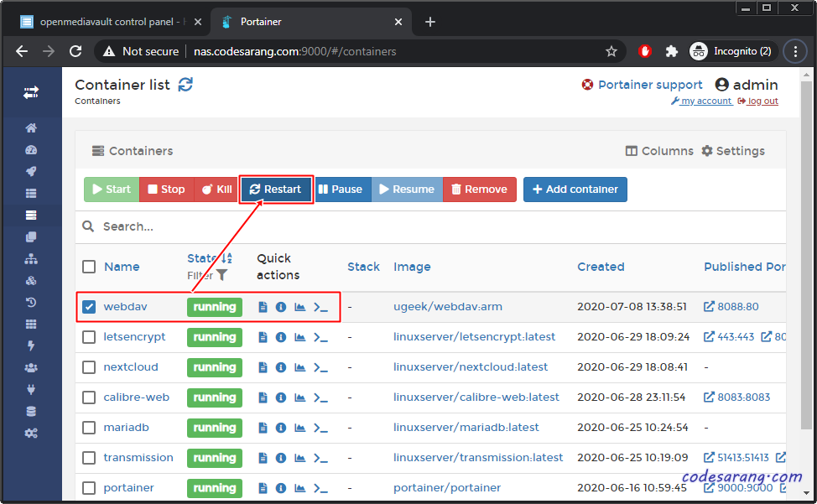Check the calibre-web container checkbox
Screen dimensions: 817x504
coord(89,397)
